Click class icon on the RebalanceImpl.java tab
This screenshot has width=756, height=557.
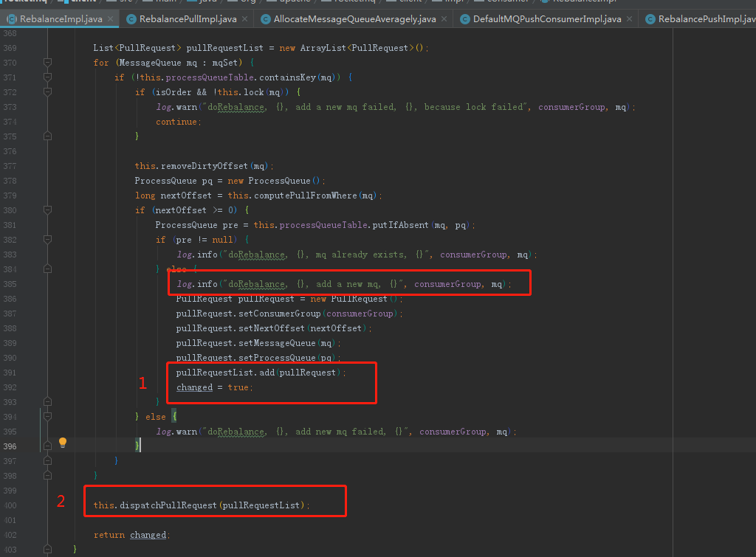pos(12,18)
